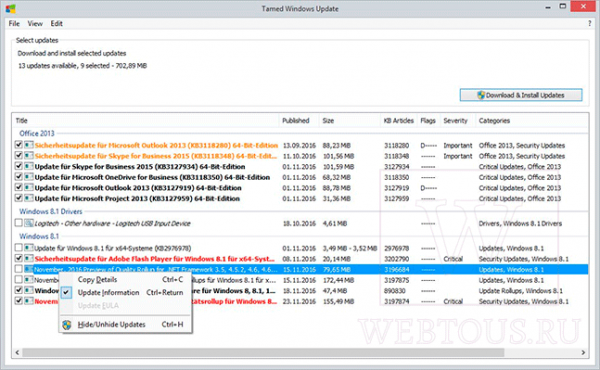The height and width of the screenshot is (370, 600).
Task: Click update icon of Project KB3127959 row
Action: tap(29, 198)
